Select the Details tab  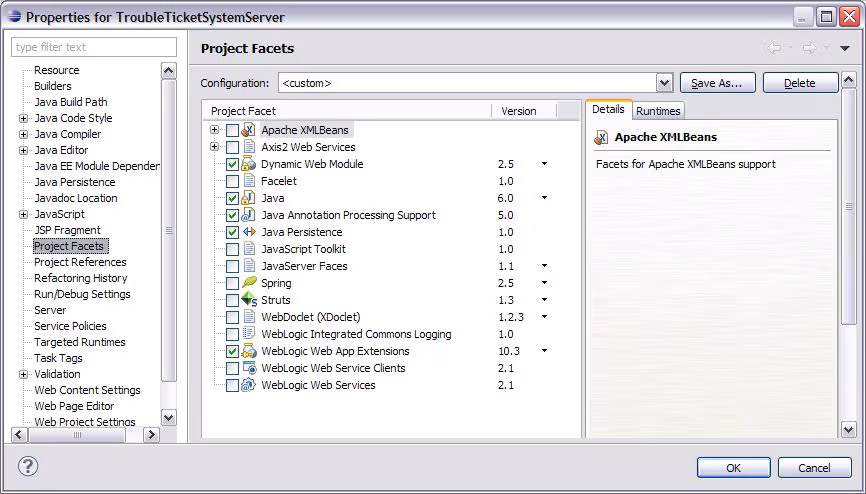(x=608, y=109)
